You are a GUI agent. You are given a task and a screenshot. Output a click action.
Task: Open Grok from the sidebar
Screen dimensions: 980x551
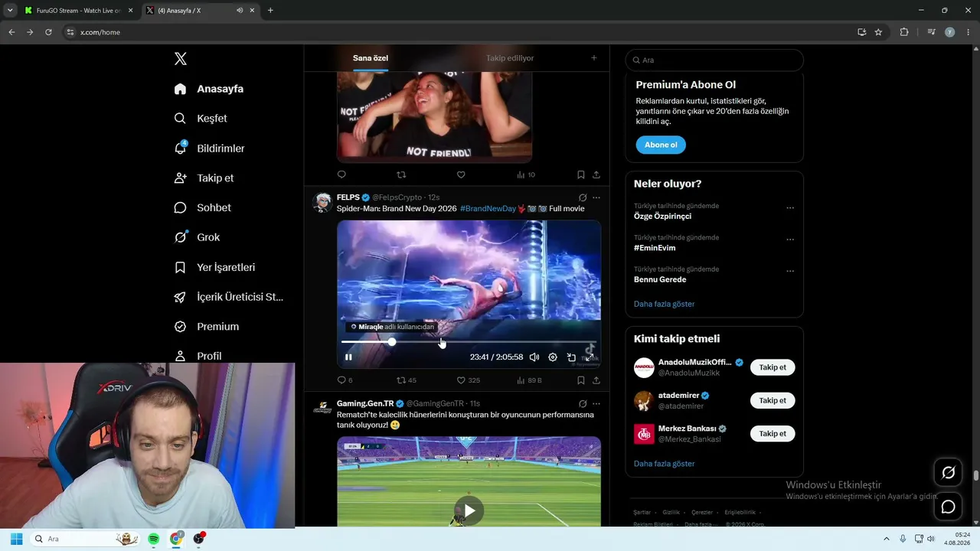click(x=197, y=237)
